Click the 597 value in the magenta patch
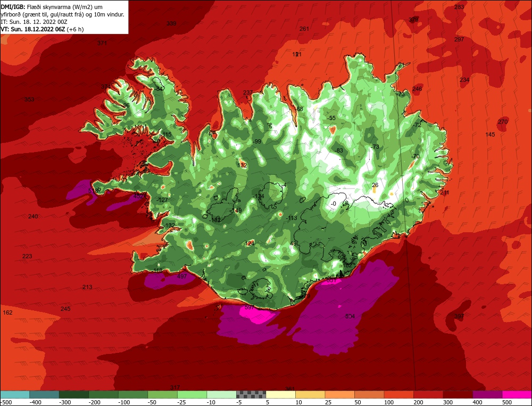Image resolution: width=532 pixels, height=406 pixels. [x=250, y=307]
